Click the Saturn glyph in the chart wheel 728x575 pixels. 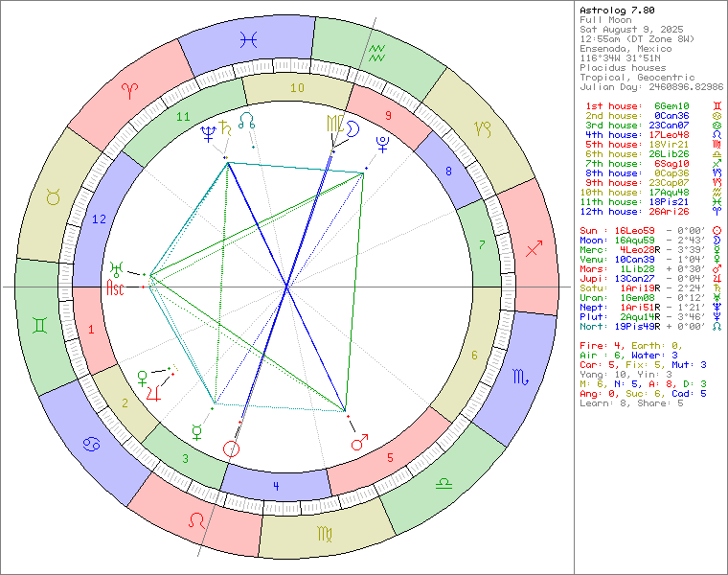pyautogui.click(x=224, y=126)
